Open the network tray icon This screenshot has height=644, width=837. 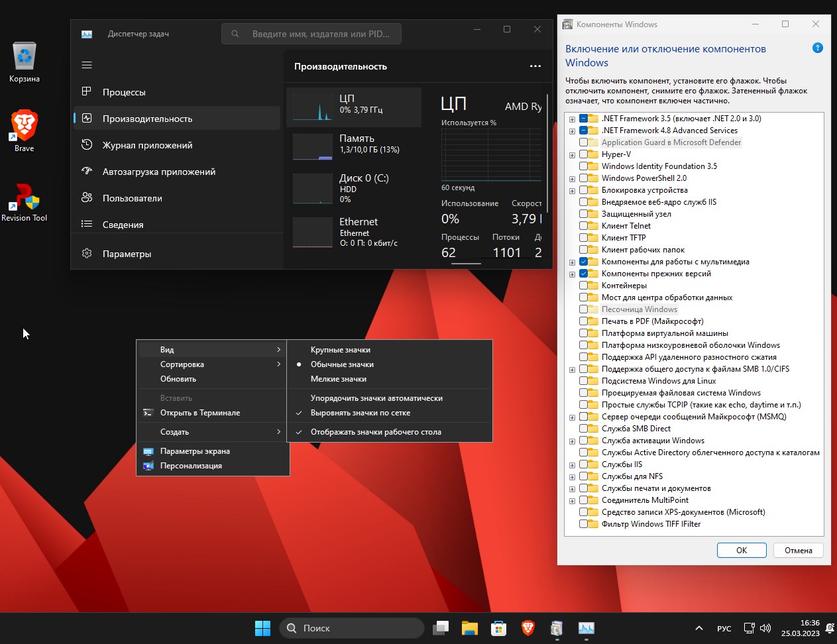point(749,628)
